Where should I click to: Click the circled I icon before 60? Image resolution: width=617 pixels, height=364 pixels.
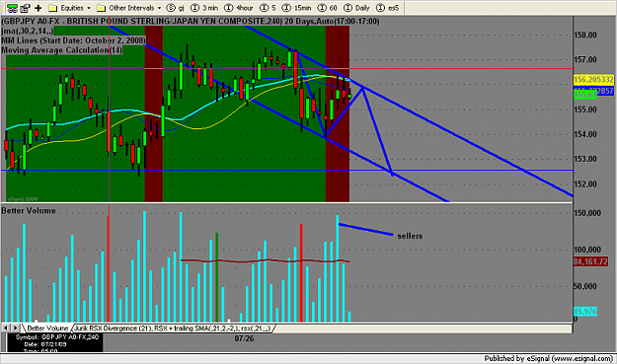322,8
